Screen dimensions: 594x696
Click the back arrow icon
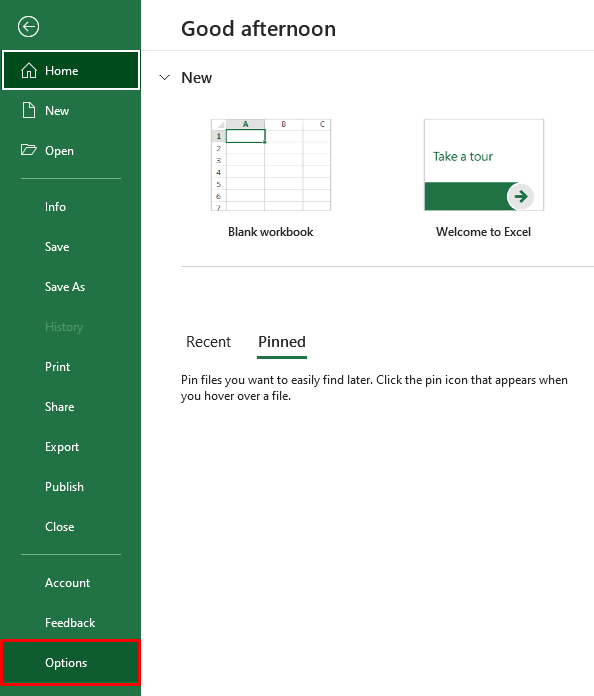click(28, 27)
